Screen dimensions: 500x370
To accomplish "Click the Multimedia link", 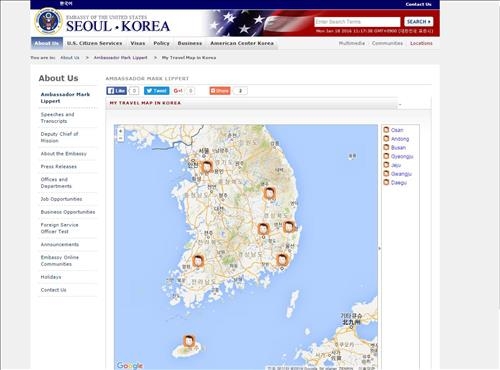I will pos(352,43).
